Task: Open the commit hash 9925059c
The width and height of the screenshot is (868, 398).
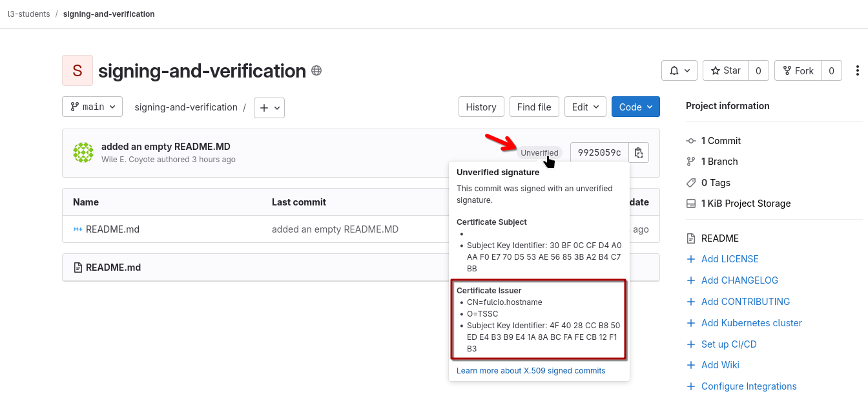Action: (x=599, y=152)
